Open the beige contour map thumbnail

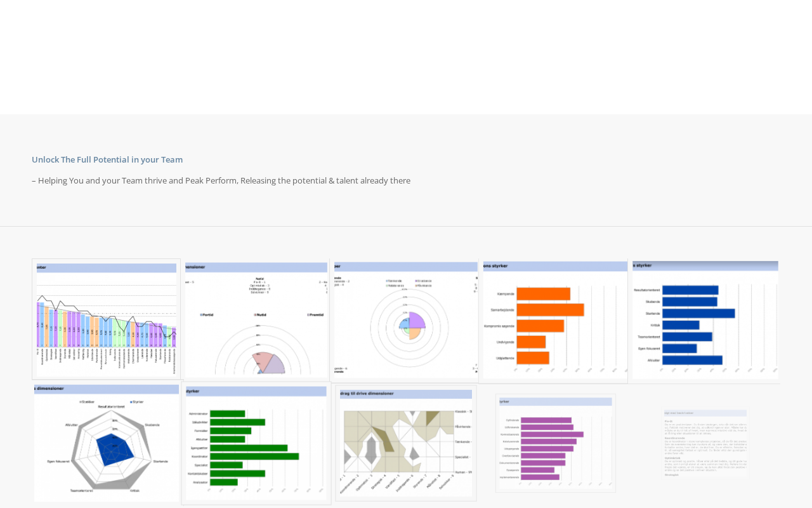406,443
